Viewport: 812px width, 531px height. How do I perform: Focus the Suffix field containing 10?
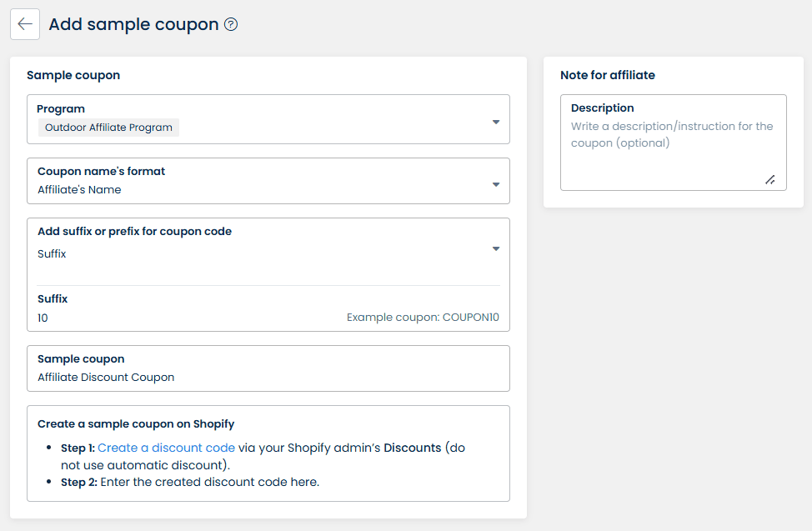click(x=167, y=318)
